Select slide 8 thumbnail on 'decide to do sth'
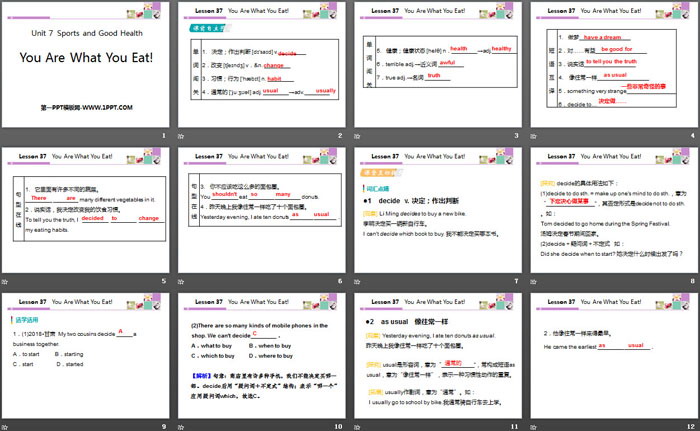The image size is (700, 431). (x=614, y=210)
